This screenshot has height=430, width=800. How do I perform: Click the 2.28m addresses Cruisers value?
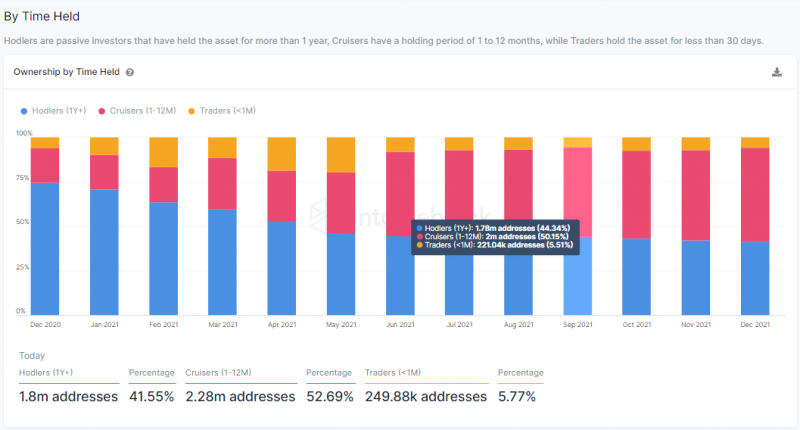pos(240,396)
